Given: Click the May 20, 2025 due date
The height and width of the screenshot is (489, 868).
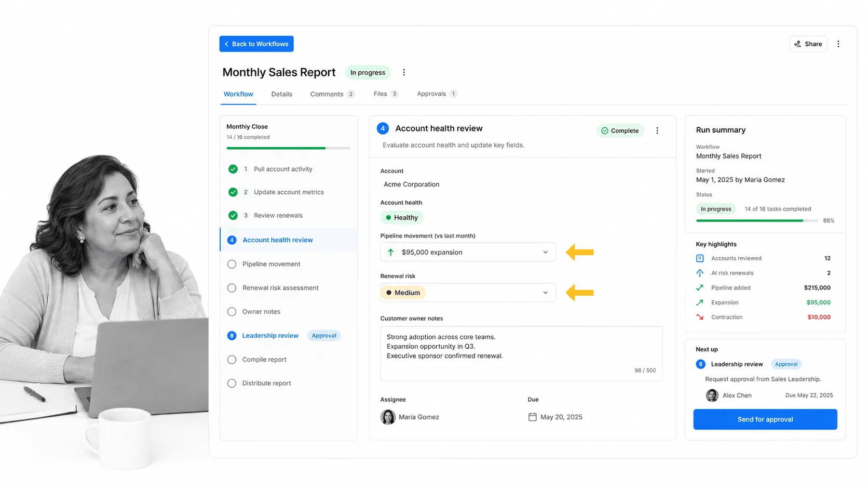Looking at the screenshot, I should click(561, 417).
